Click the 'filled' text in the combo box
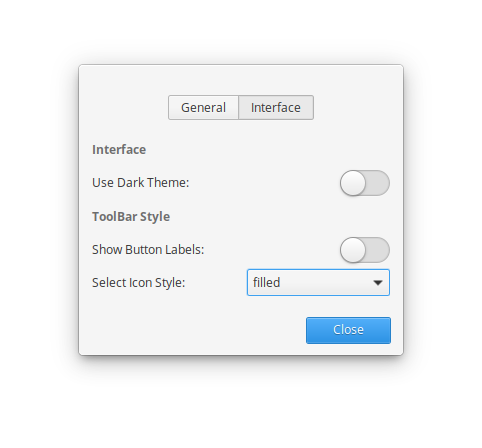The image size is (482, 448). 266,282
